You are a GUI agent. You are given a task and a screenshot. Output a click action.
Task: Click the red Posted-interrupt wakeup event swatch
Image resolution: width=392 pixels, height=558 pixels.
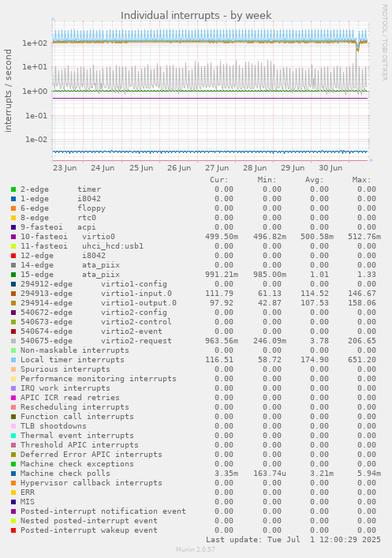[x=13, y=530]
